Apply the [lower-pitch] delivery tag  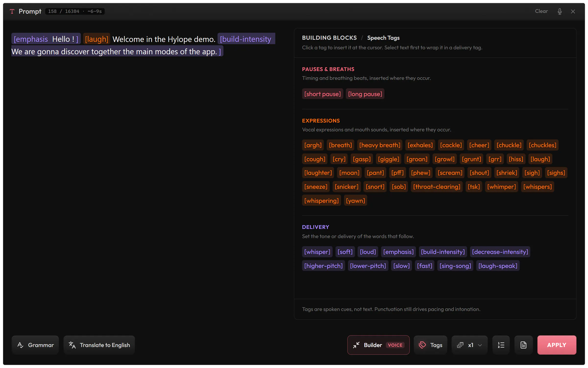point(368,266)
